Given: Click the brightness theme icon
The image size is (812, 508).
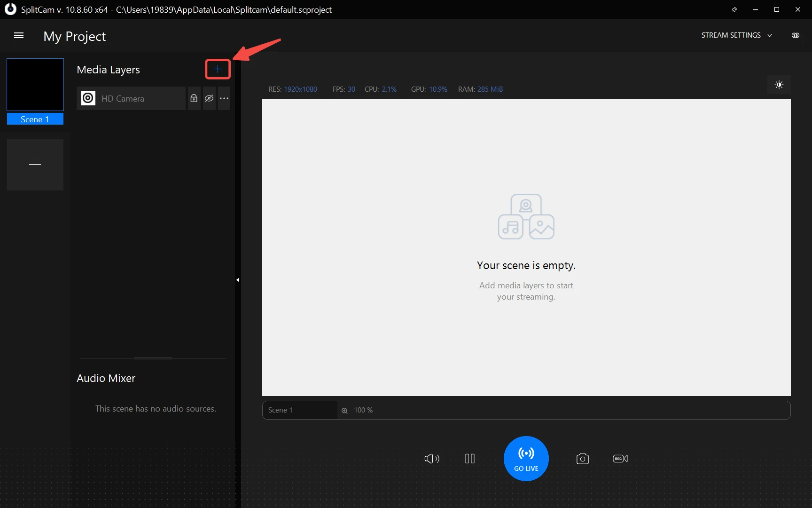Looking at the screenshot, I should pos(779,85).
